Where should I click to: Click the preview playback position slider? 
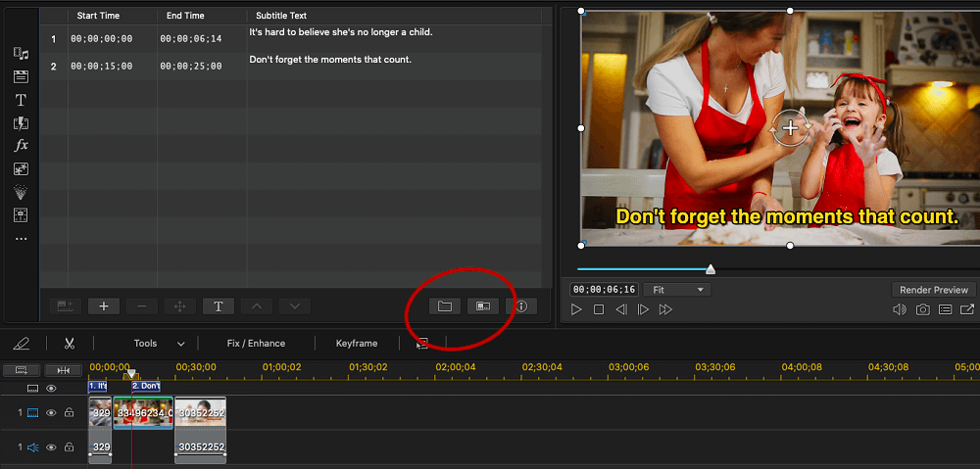pos(710,269)
